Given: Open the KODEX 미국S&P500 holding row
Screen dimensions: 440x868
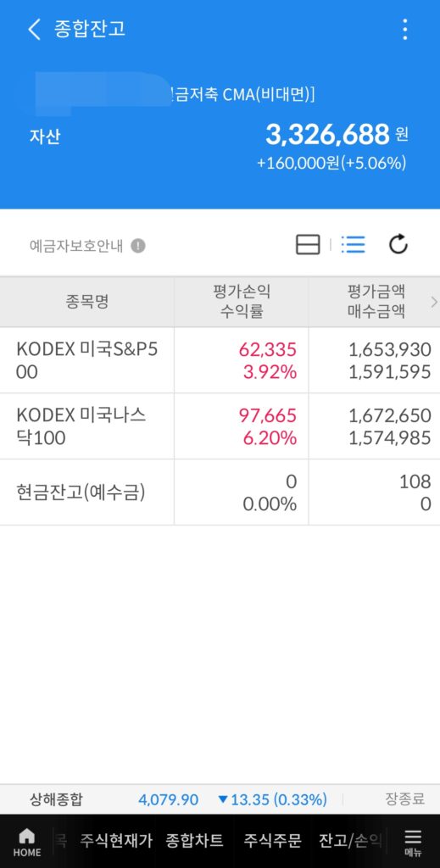Looking at the screenshot, I should 220,360.
